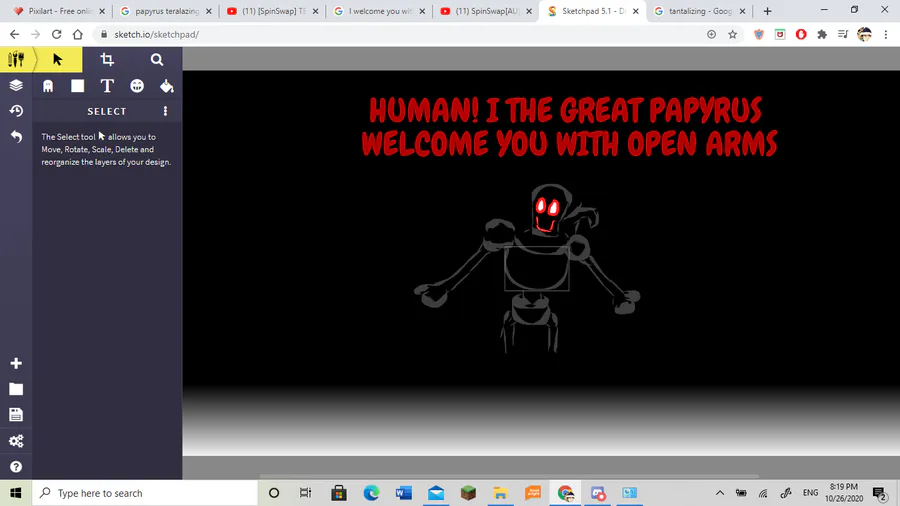
Task: Close the Pixilart tab
Action: point(102,11)
